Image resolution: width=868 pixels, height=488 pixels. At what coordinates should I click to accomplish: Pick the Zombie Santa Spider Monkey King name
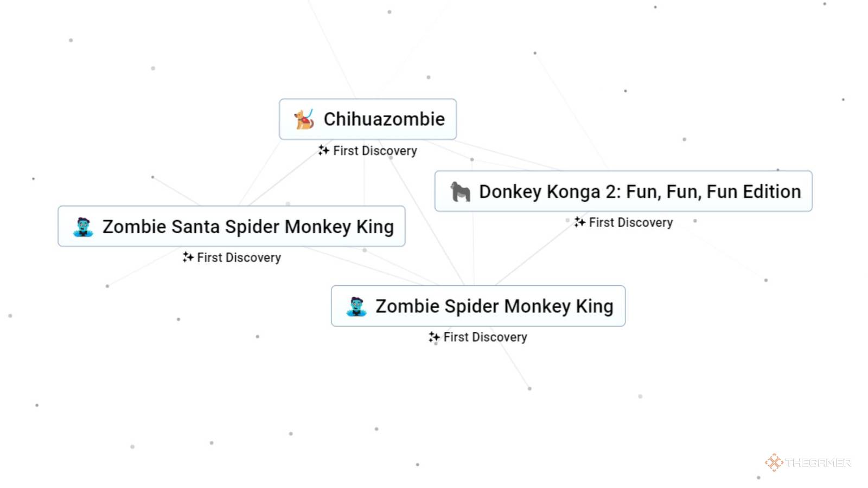coord(248,227)
